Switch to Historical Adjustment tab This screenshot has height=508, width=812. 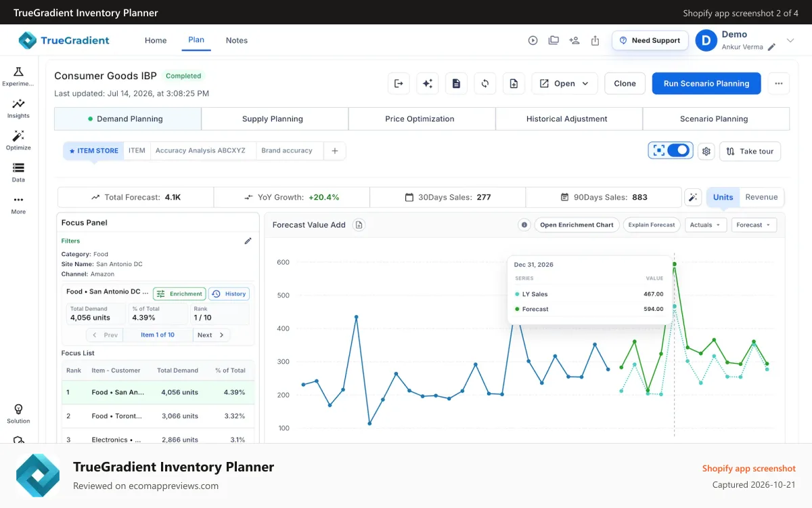click(x=569, y=119)
